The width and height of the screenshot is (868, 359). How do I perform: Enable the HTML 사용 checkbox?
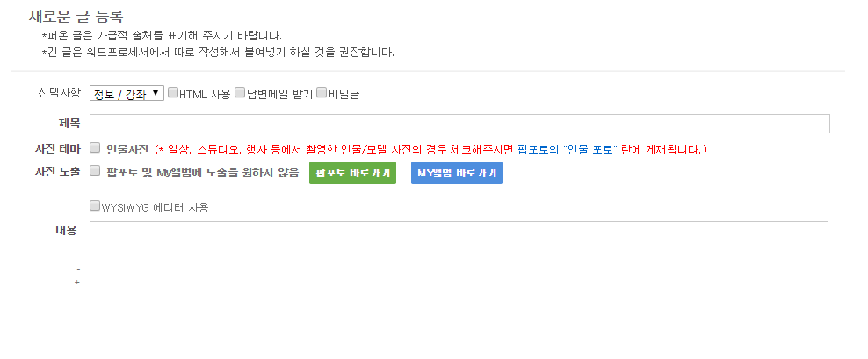173,93
